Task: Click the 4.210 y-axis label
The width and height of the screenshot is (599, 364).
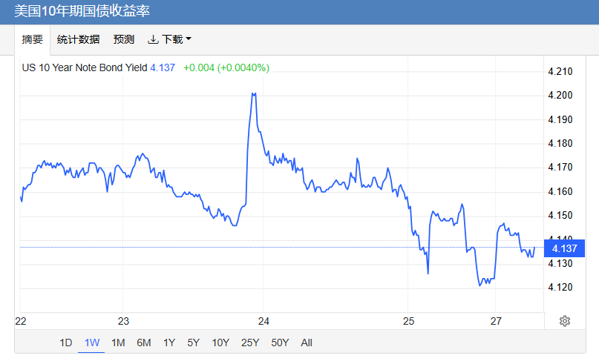Action: coord(560,71)
